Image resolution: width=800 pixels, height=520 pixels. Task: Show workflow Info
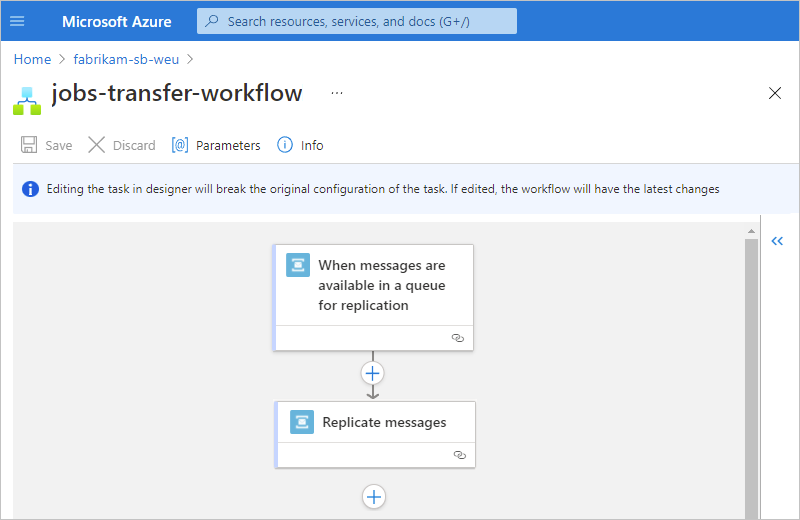click(300, 145)
